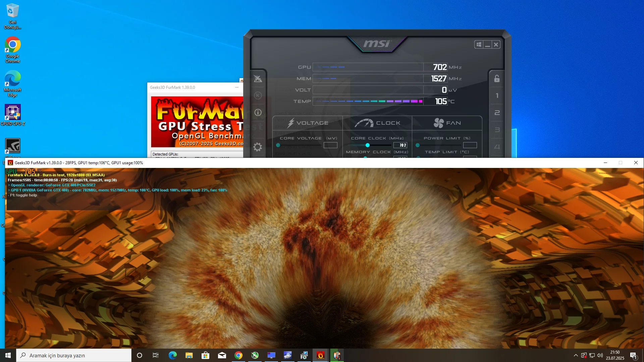Open the Windows notification center

click(633, 355)
